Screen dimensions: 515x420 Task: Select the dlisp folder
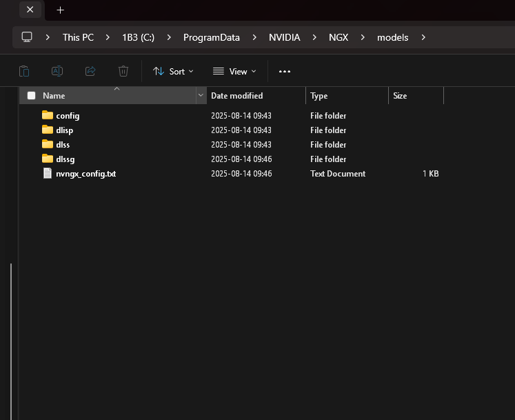(64, 130)
